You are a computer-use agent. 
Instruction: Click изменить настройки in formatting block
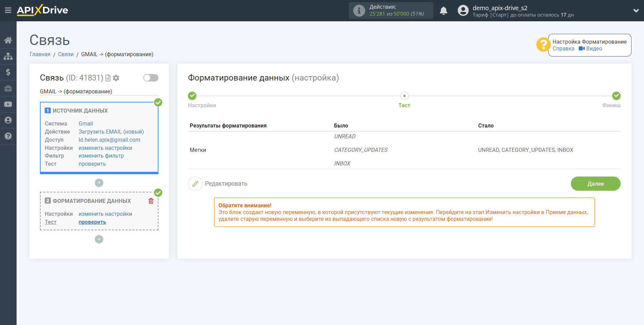105,214
